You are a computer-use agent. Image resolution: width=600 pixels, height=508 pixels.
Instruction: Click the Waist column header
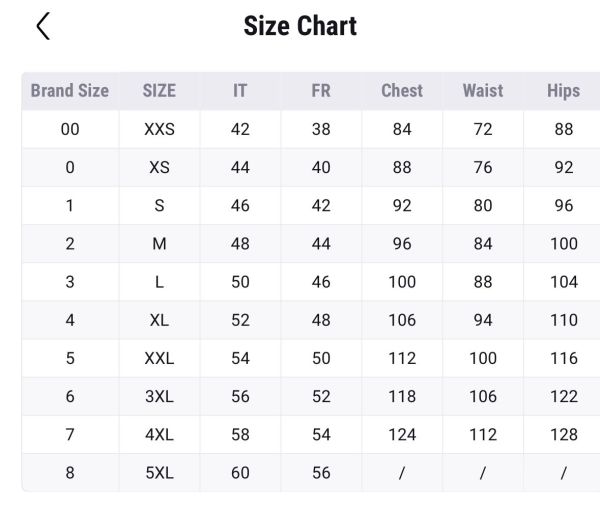(483, 91)
